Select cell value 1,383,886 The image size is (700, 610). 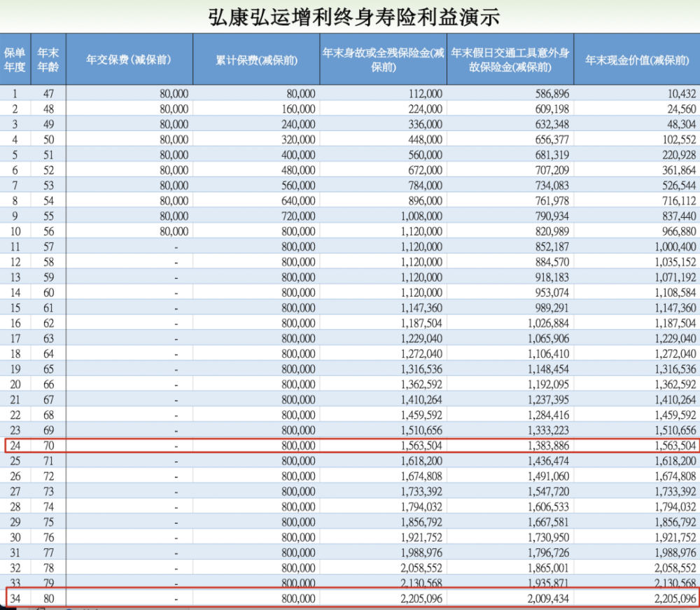pyautogui.click(x=549, y=445)
